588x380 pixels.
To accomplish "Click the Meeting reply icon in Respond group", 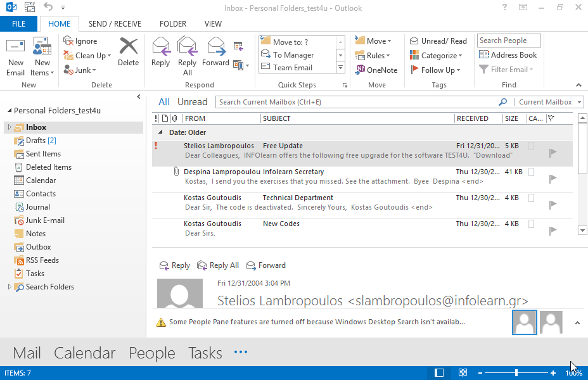I will (238, 46).
